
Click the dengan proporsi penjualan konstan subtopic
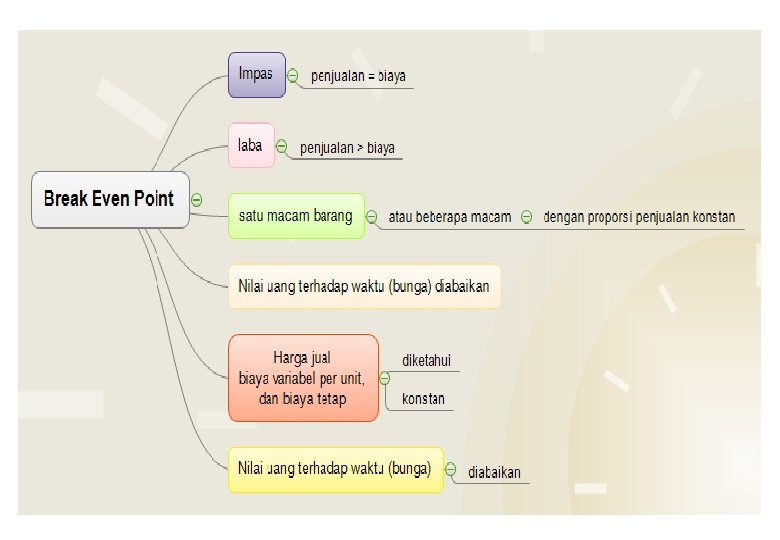pos(639,216)
